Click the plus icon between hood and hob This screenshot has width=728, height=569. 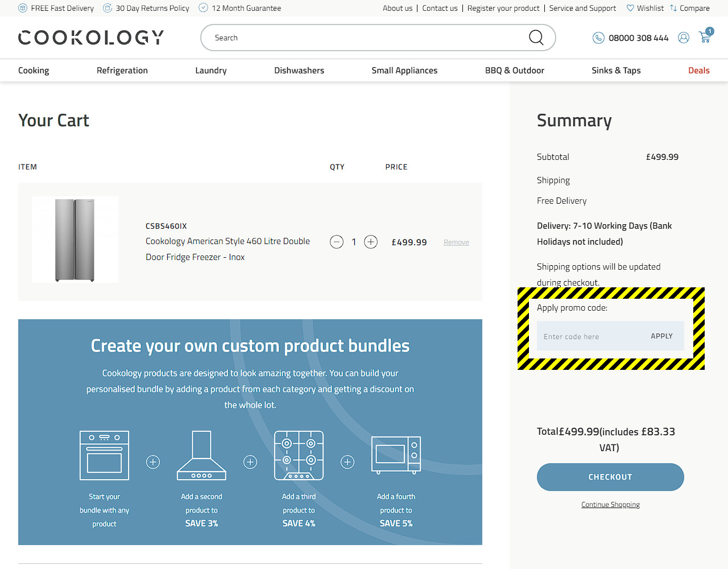pos(250,462)
